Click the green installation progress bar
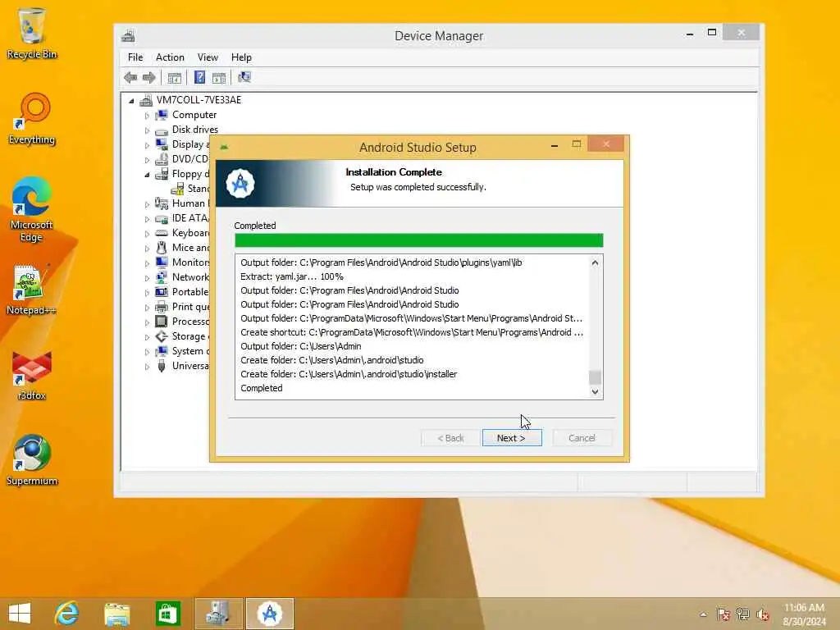The width and height of the screenshot is (840, 630). click(419, 240)
